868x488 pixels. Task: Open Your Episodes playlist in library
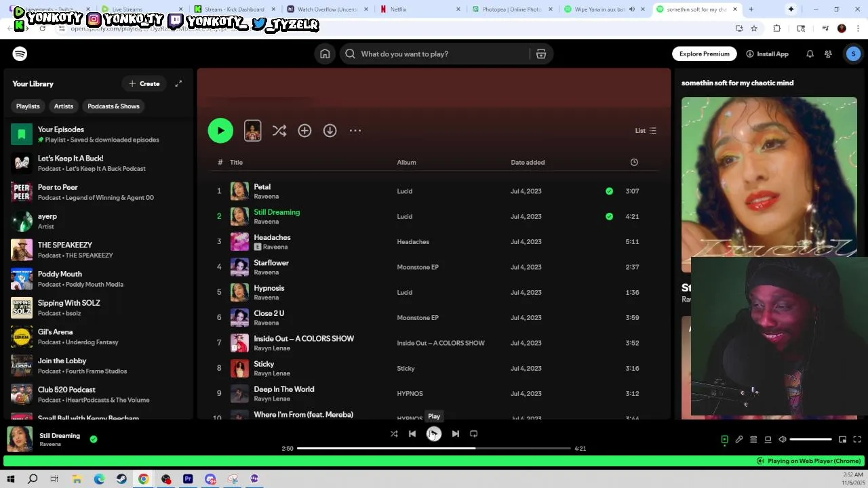click(98, 134)
